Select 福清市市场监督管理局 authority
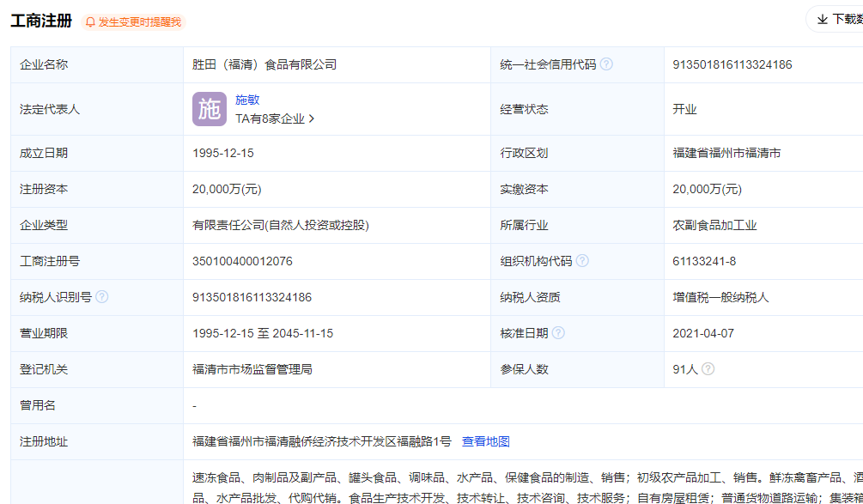This screenshot has height=504, width=863. coord(252,369)
